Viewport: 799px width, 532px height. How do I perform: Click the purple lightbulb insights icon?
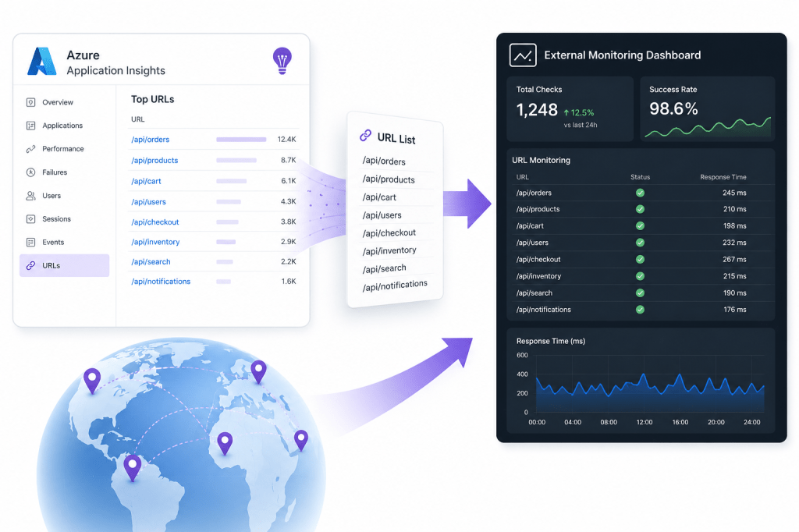pyautogui.click(x=282, y=61)
